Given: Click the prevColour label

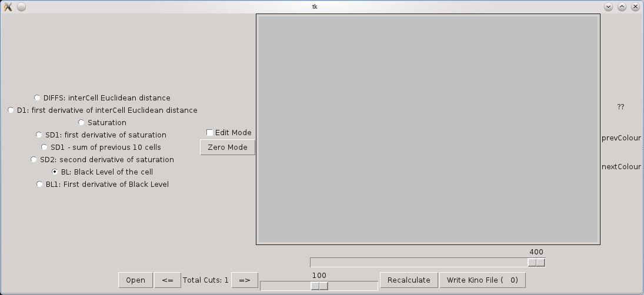Looking at the screenshot, I should coord(621,139).
